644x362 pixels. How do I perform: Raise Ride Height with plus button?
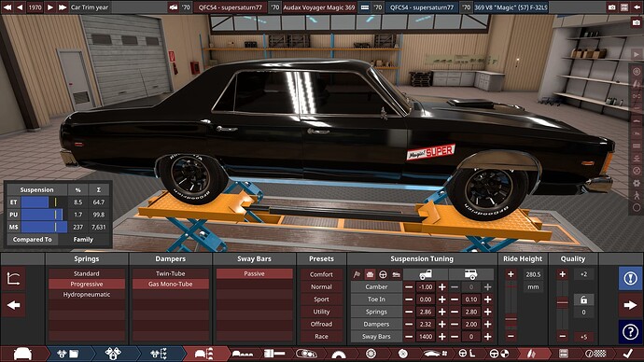(x=511, y=274)
